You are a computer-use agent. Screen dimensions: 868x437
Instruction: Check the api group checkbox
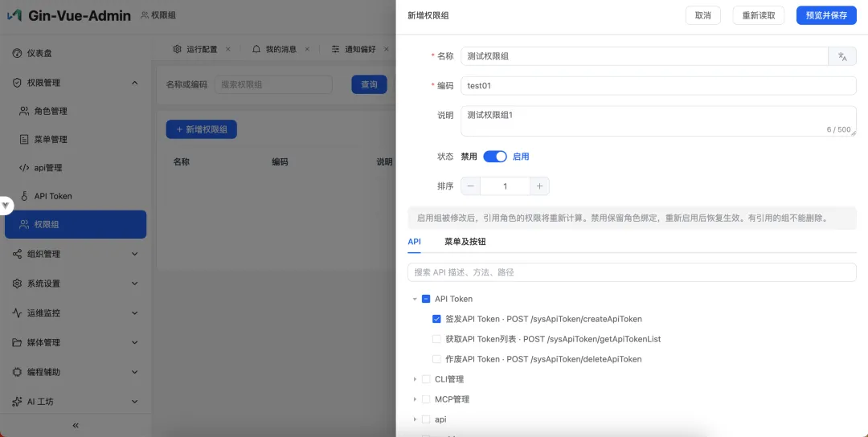(x=426, y=419)
